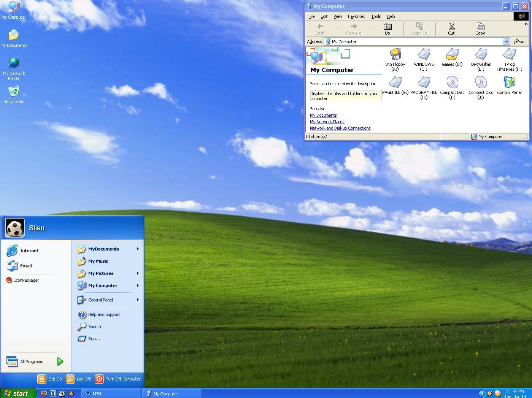The width and height of the screenshot is (532, 398).
Task: Select the PROGRAMFILE (H:) drive icon
Action: pyautogui.click(x=424, y=82)
